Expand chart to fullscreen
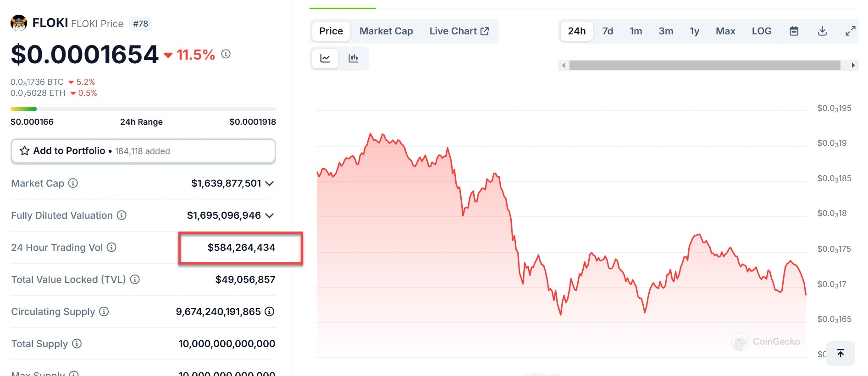Image resolution: width=868 pixels, height=376 pixels. click(x=850, y=31)
